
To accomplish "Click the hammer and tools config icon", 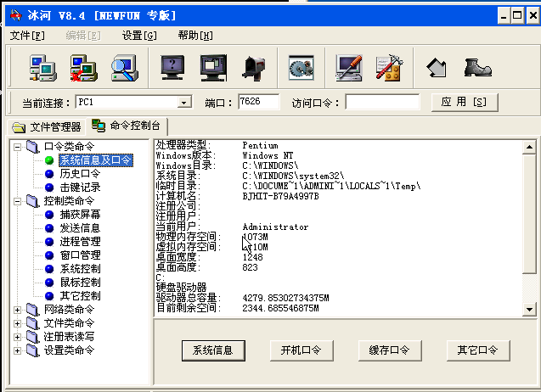I will tap(390, 68).
